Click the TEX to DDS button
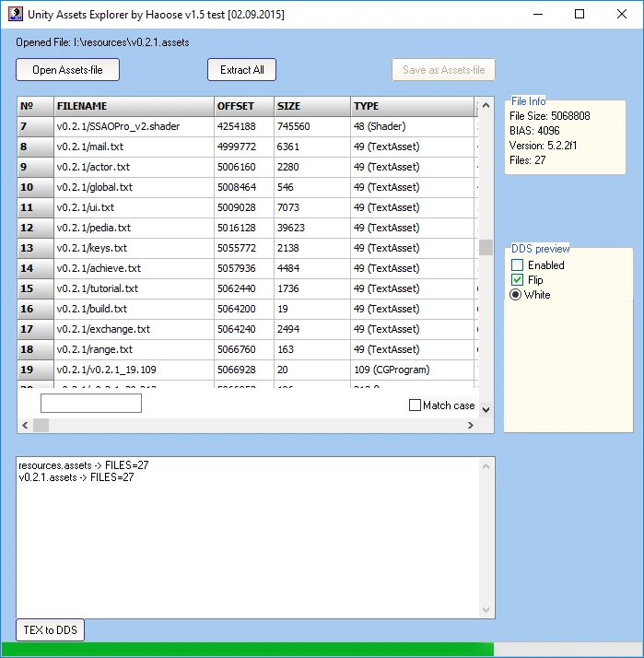644x658 pixels. [51, 630]
